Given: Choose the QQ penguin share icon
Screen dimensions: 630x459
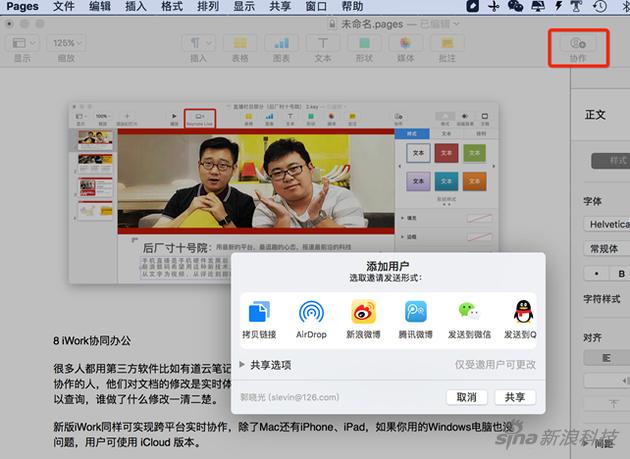Looking at the screenshot, I should coord(524,311).
